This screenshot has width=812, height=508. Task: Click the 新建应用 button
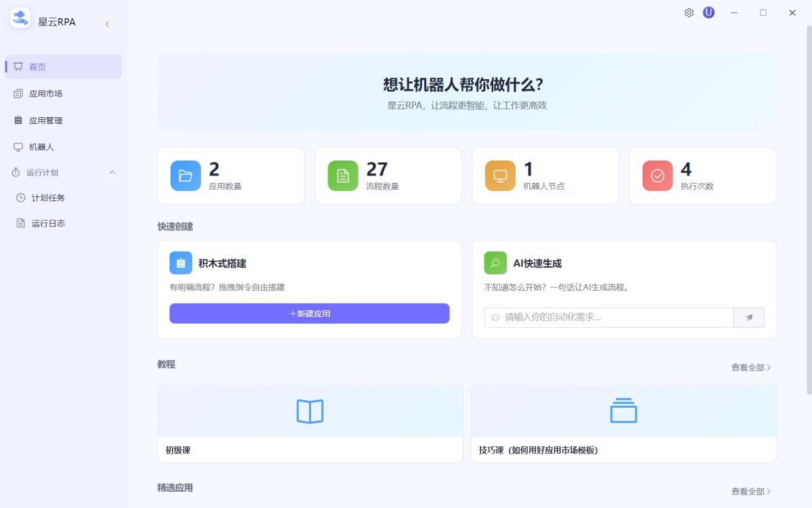[309, 313]
